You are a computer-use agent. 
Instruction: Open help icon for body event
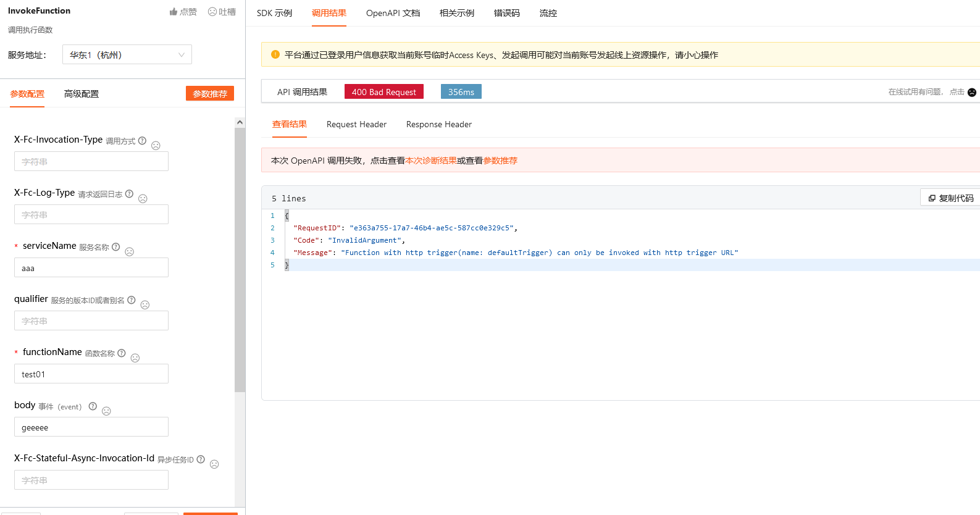coord(93,406)
